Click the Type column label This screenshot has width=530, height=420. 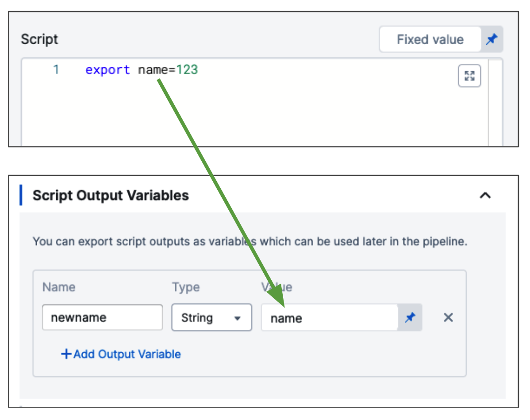(x=186, y=287)
